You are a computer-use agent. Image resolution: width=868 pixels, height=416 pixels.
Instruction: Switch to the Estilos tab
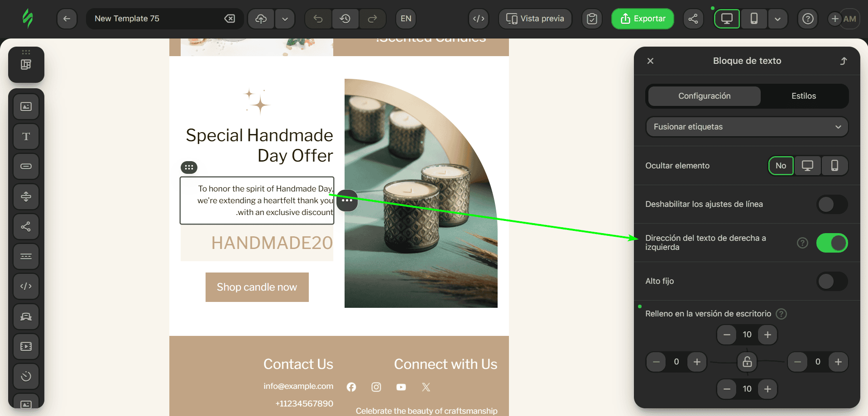pos(803,96)
